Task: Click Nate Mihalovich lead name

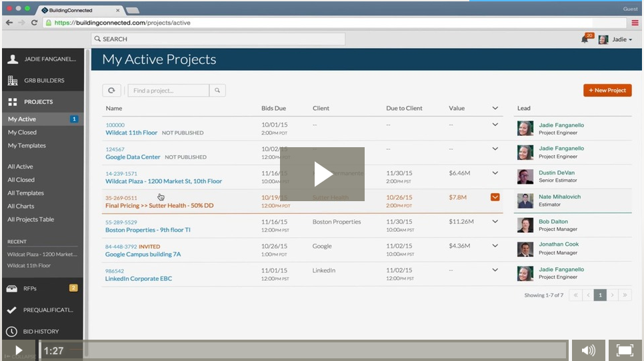Action: coord(559,197)
